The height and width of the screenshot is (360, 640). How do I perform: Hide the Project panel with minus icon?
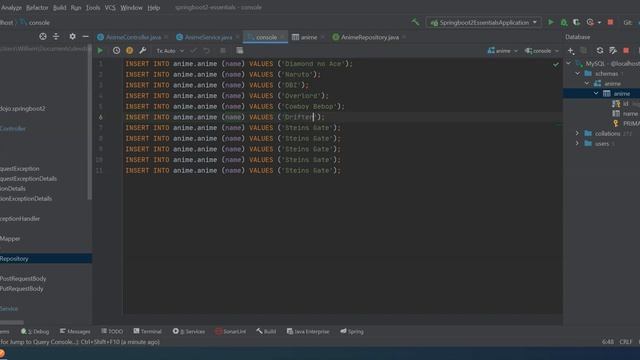pyautogui.click(x=85, y=36)
